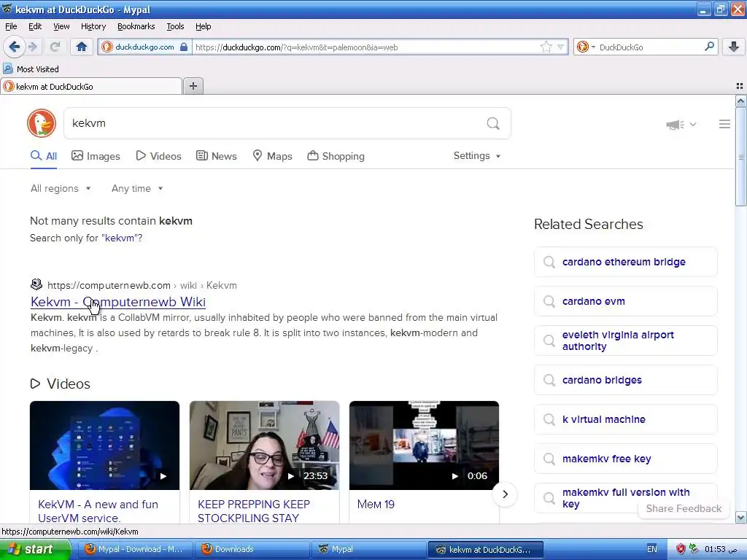Open the Any time filter dropdown
This screenshot has width=747, height=560.
click(137, 189)
